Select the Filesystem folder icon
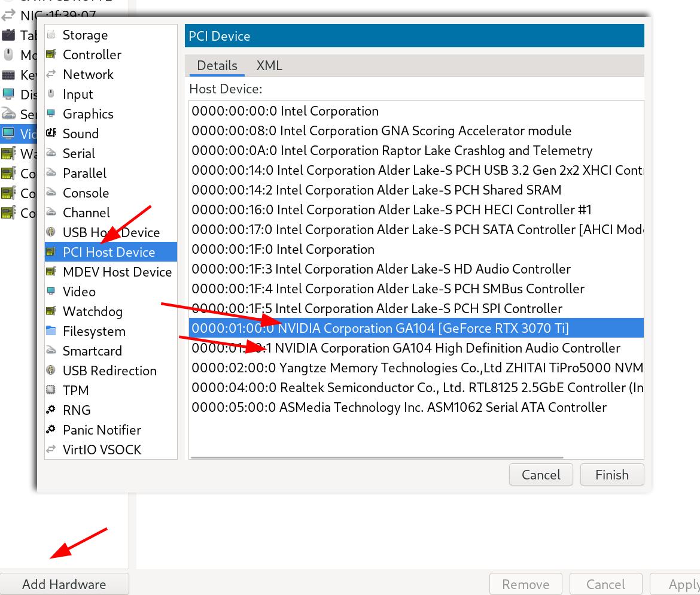 coord(51,331)
